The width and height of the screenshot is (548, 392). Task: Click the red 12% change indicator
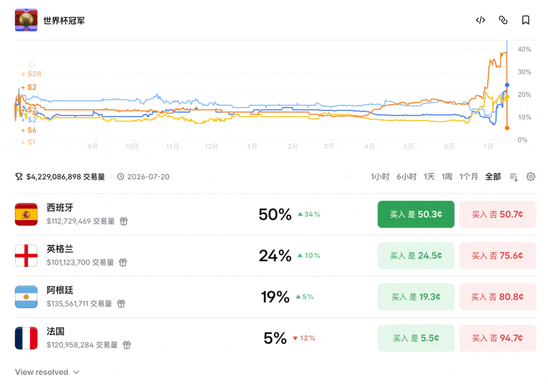pos(304,338)
